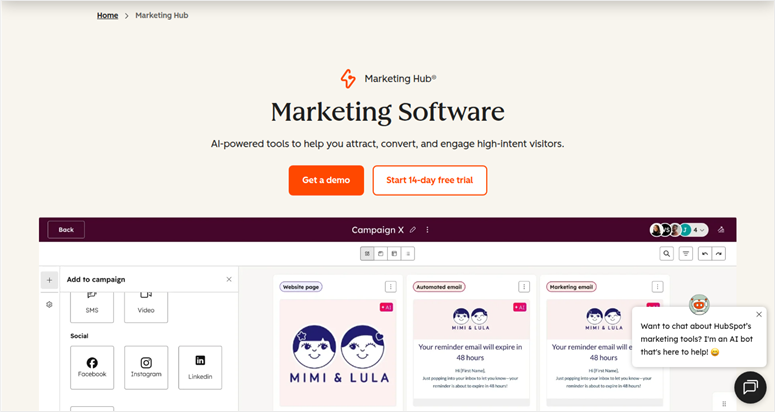Click AI badge on Automated email card
Screen dimensions: 775x412
(520, 307)
